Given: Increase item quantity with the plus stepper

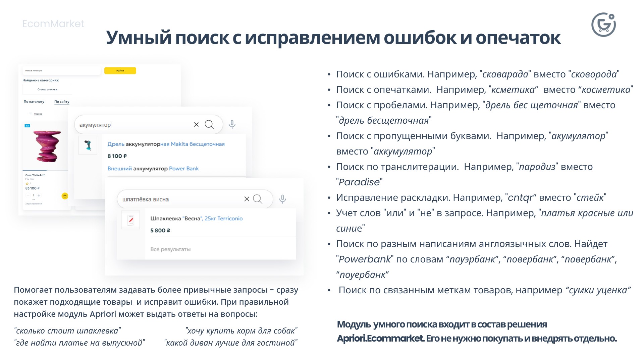Looking at the screenshot, I should pos(39,195).
